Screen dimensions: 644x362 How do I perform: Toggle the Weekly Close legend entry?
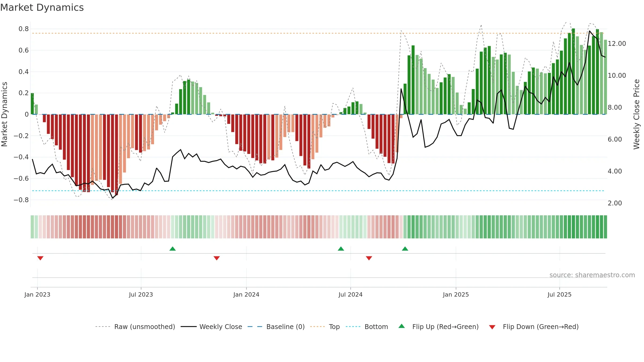(x=211, y=327)
